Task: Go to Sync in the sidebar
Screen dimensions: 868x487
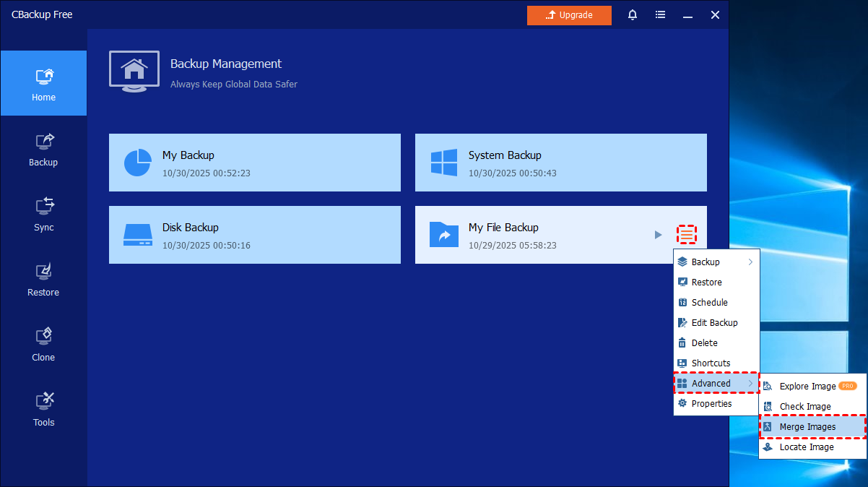Action: (x=43, y=215)
